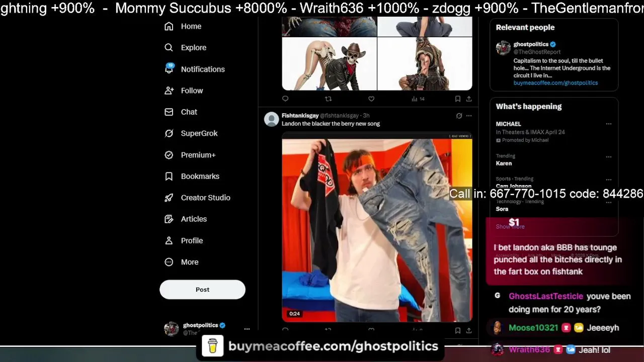644x362 pixels.
Task: Open buymeacoffee.com/ghostpolitics link in bio
Action: point(555,83)
